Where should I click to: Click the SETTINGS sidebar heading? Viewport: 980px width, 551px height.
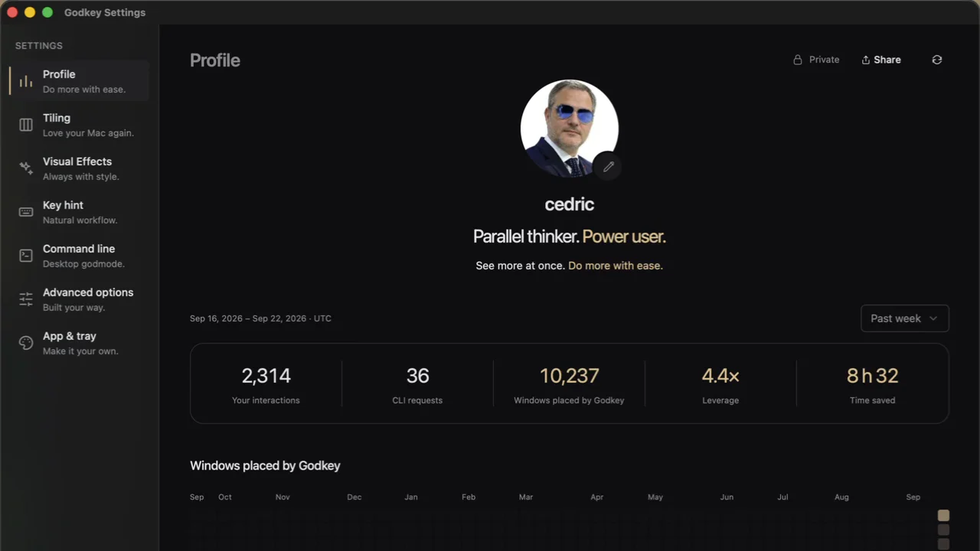coord(39,46)
